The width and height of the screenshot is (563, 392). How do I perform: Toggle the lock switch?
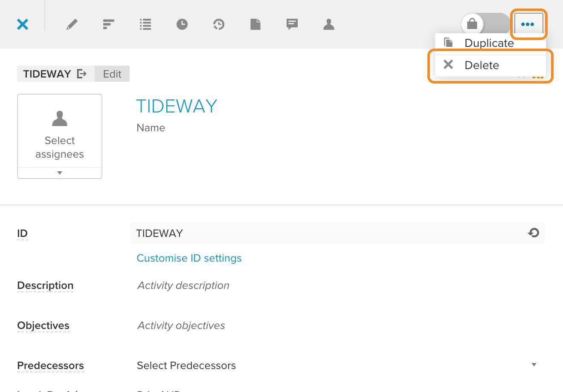pyautogui.click(x=485, y=24)
